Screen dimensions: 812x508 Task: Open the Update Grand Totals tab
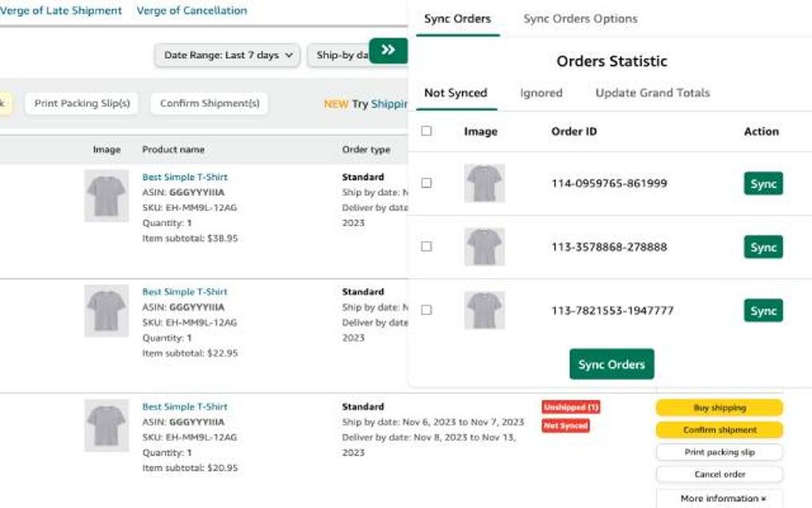652,92
